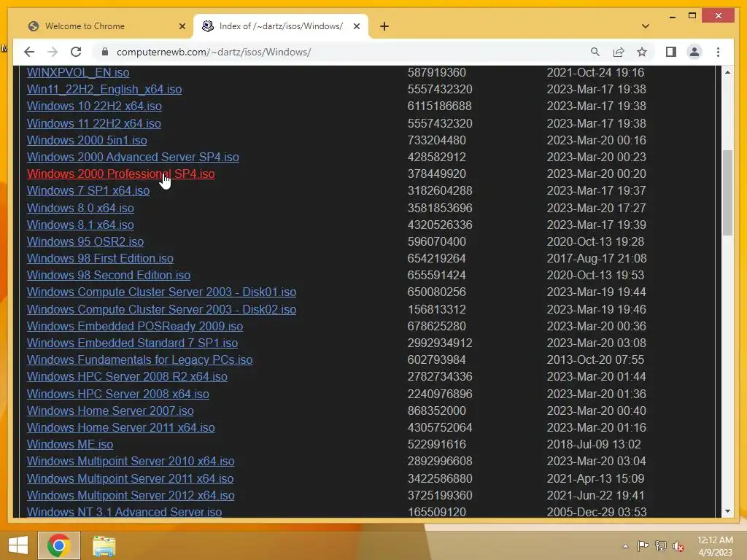Click Windows Multipoint Server 2011 x64.iso
This screenshot has width=747, height=560.
point(130,478)
